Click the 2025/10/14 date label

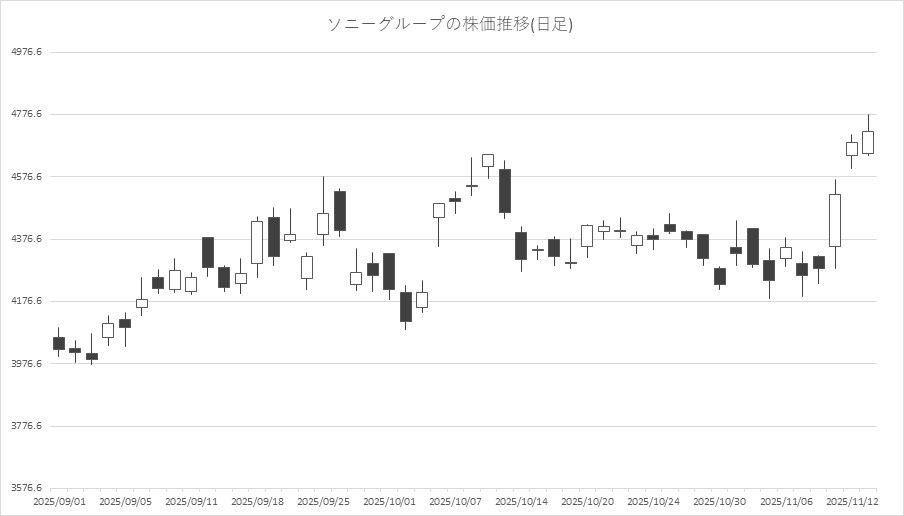(x=521, y=500)
